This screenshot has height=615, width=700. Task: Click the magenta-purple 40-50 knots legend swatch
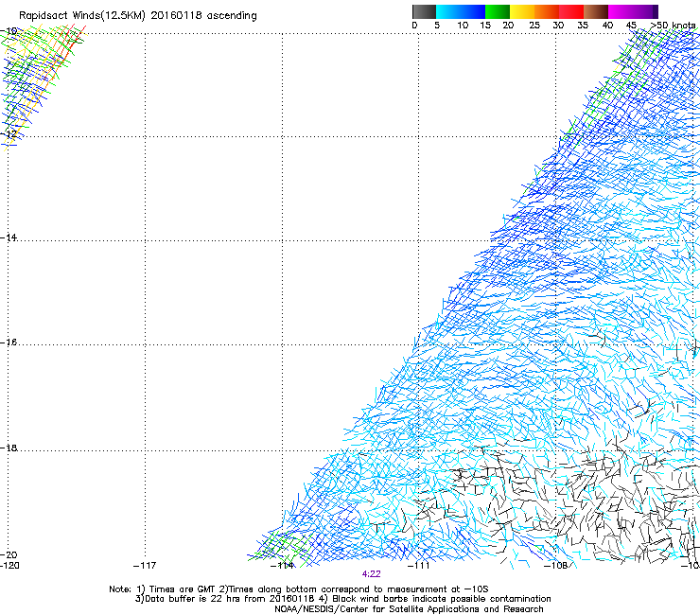tap(633, 11)
